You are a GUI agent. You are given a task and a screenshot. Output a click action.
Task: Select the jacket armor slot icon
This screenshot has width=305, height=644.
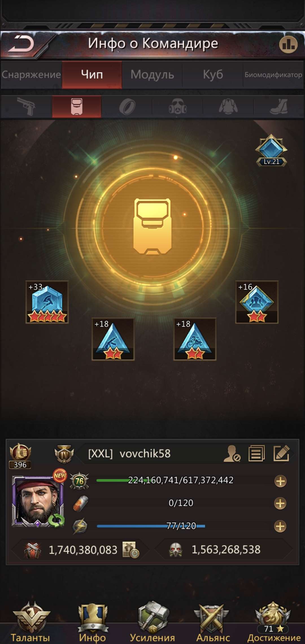pyautogui.click(x=228, y=106)
